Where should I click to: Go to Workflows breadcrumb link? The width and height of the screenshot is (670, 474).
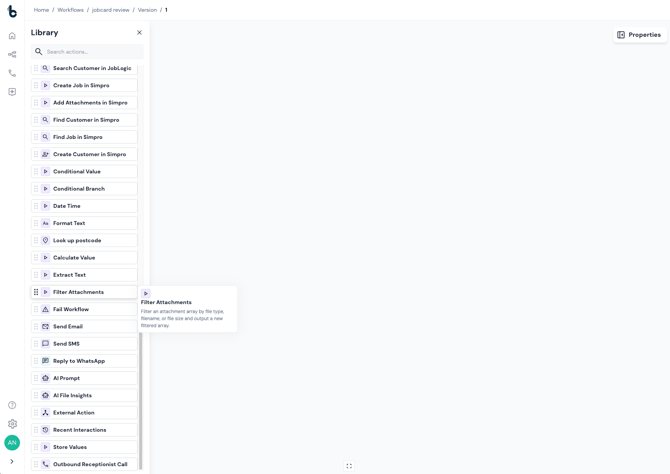click(71, 10)
